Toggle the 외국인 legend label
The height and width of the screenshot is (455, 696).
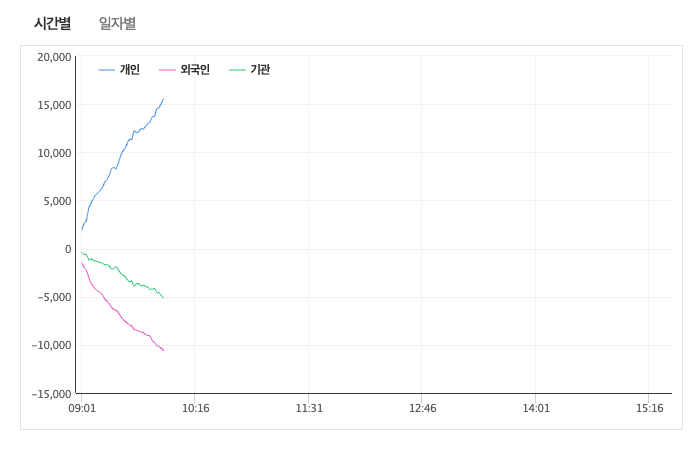[195, 70]
